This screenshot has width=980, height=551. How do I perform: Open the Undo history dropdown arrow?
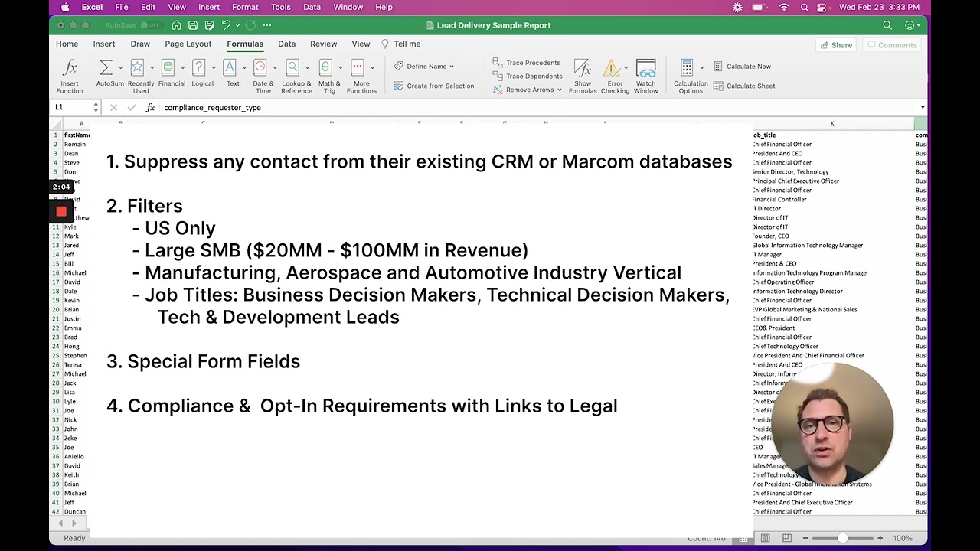coord(237,25)
